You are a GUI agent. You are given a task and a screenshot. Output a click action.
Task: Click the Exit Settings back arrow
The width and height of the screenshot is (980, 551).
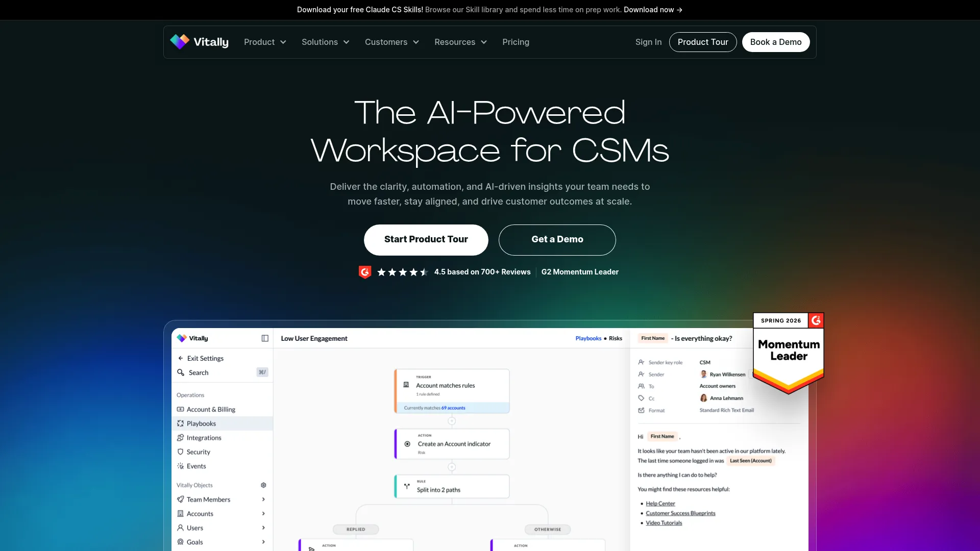(181, 358)
